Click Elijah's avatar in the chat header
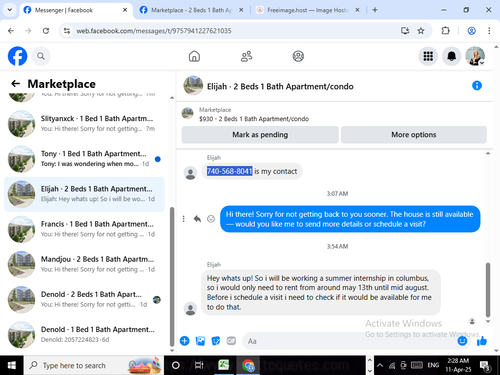Image resolution: width=500 pixels, height=375 pixels. tap(193, 85)
